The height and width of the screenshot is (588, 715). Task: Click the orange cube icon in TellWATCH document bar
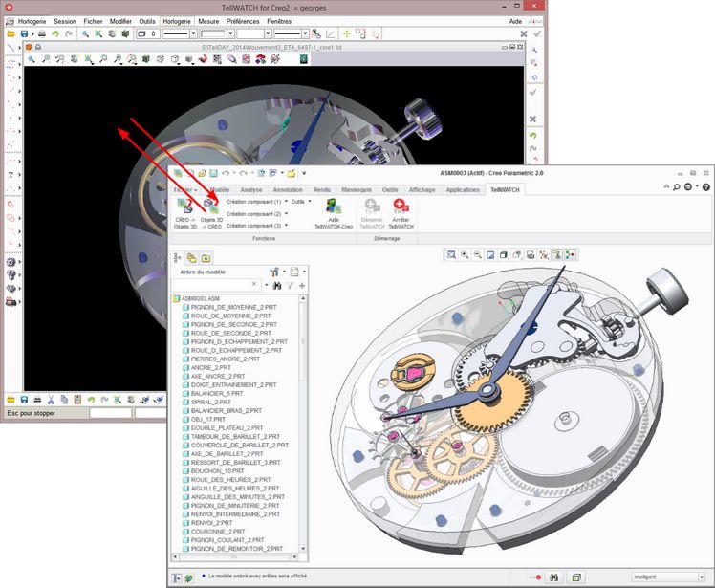point(29,47)
